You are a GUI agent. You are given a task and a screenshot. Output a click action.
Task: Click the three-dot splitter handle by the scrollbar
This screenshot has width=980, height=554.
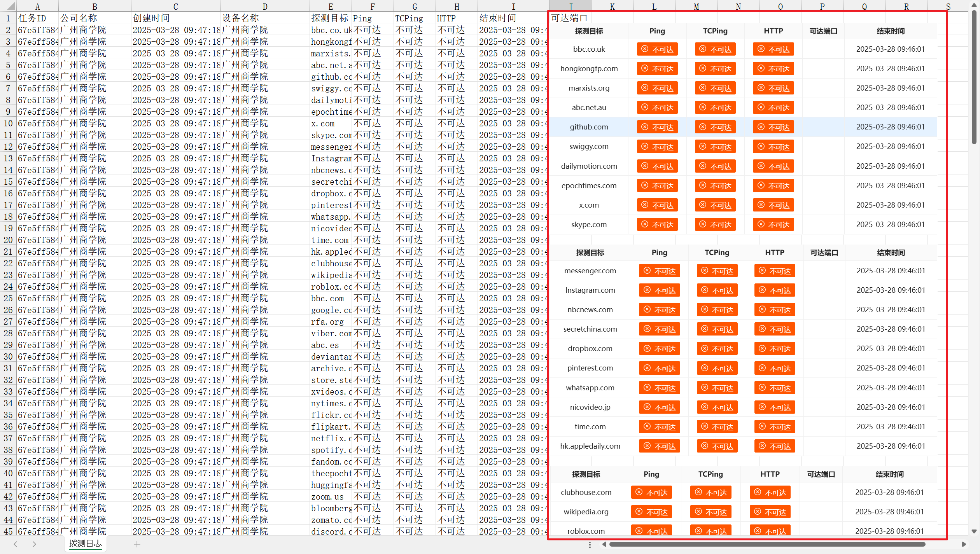pyautogui.click(x=590, y=545)
